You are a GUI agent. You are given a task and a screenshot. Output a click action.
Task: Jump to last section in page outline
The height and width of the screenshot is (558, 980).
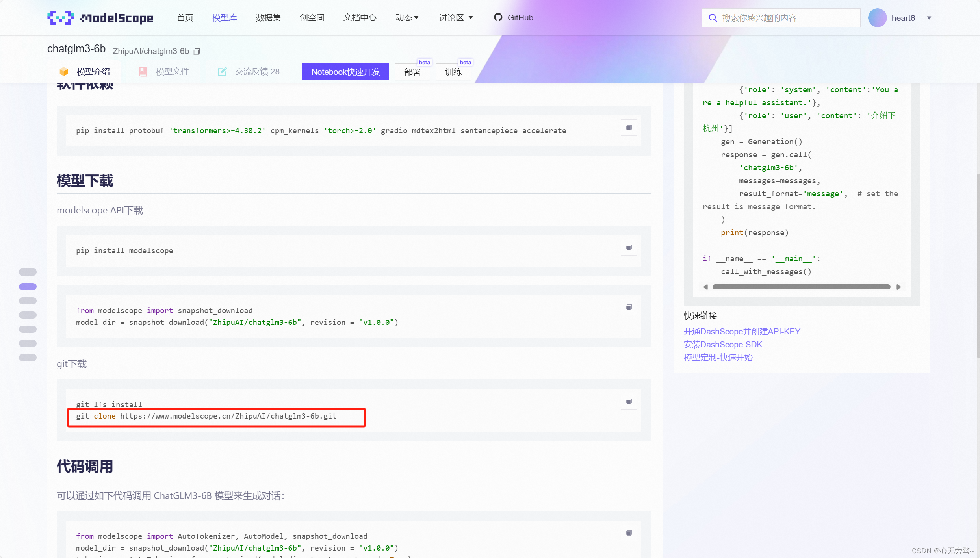(28, 358)
